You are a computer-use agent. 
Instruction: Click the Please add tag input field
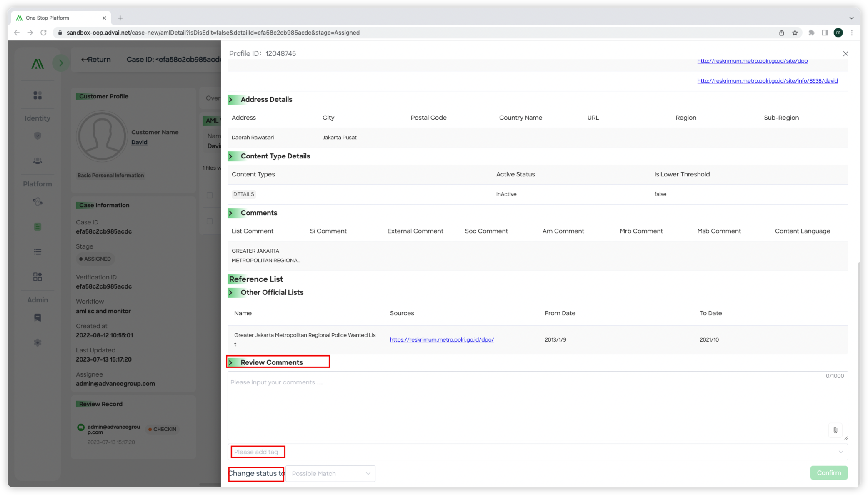pyautogui.click(x=258, y=452)
